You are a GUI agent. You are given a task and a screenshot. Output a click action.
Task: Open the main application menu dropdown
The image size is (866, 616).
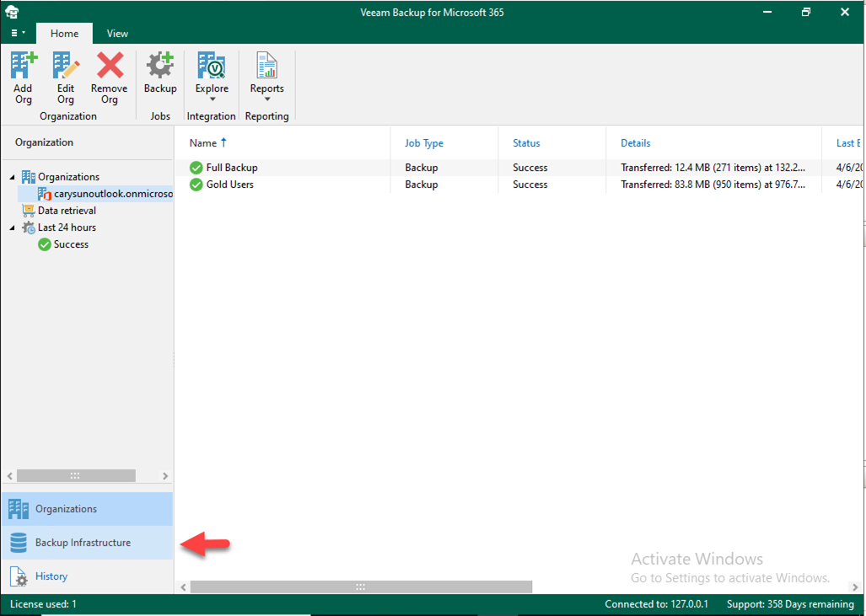(x=18, y=34)
